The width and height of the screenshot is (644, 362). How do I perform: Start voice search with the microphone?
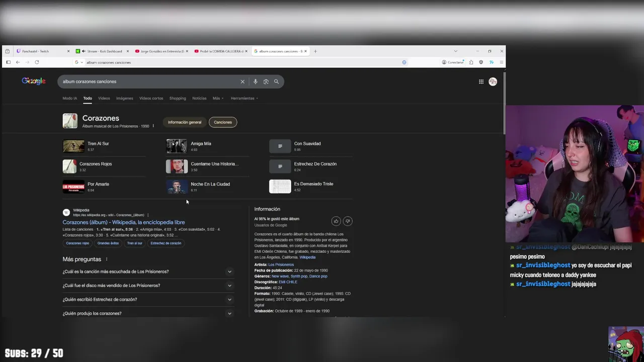(255, 81)
